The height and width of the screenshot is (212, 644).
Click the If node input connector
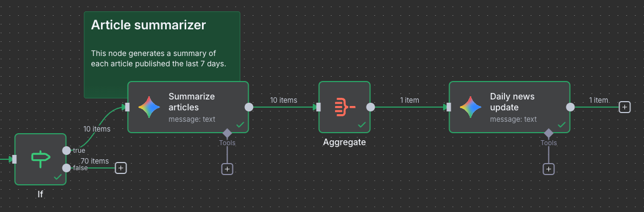(14, 159)
